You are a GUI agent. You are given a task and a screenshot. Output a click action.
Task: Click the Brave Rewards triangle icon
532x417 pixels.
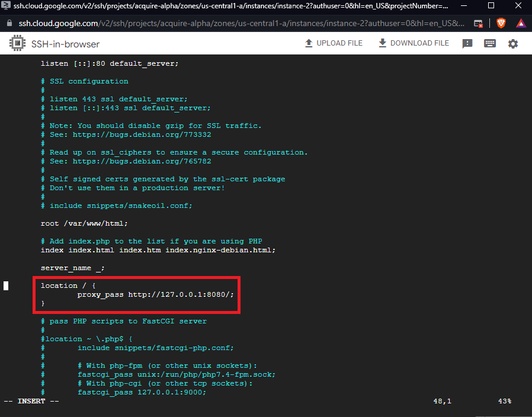[x=521, y=23]
